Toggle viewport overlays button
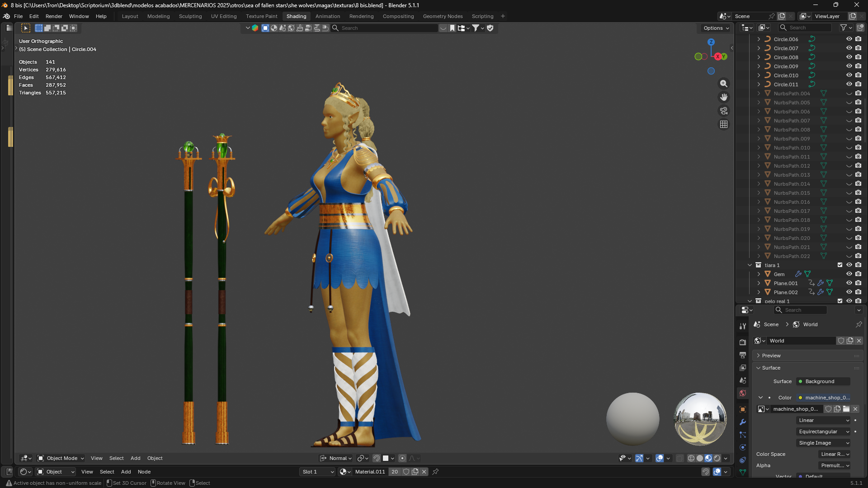Viewport: 868px width, 488px height. pyautogui.click(x=660, y=458)
